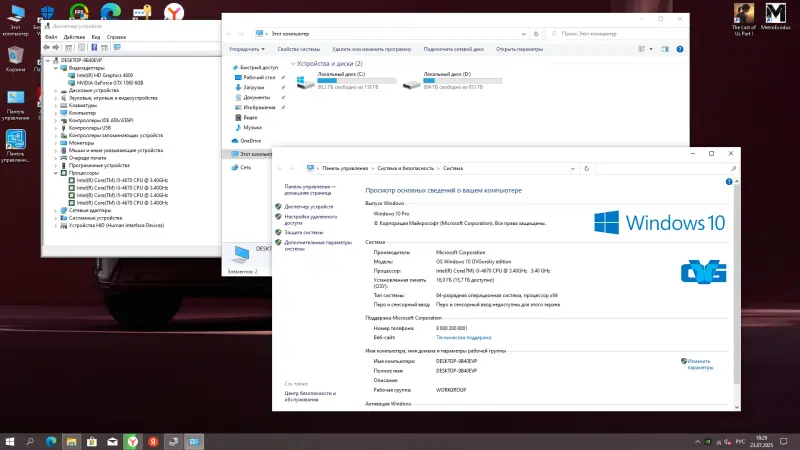Open the Корзина desktop icon

click(x=15, y=59)
